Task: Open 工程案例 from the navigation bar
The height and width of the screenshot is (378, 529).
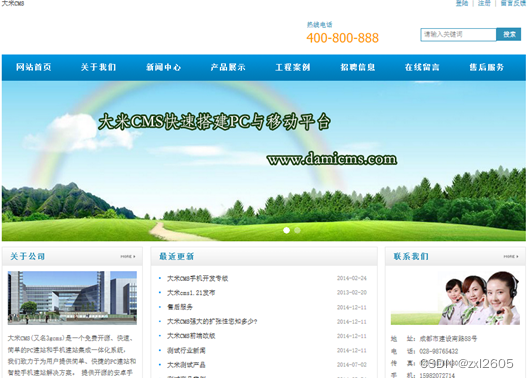Action: (293, 67)
